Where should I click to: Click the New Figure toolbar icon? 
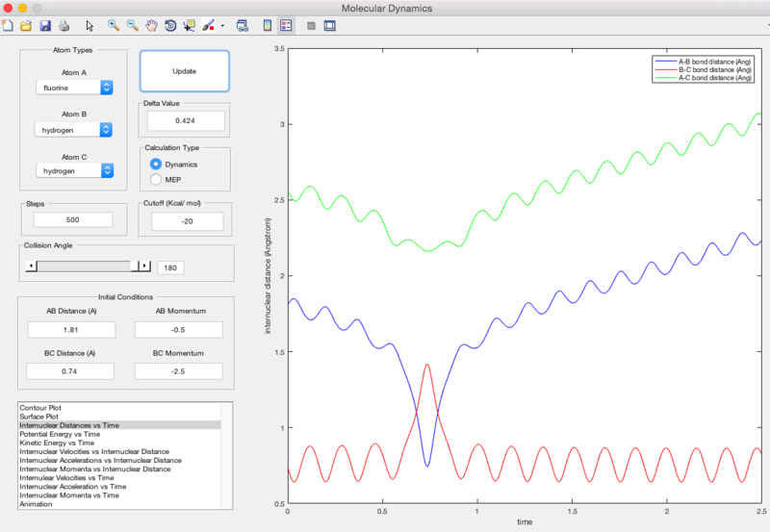tap(8, 26)
